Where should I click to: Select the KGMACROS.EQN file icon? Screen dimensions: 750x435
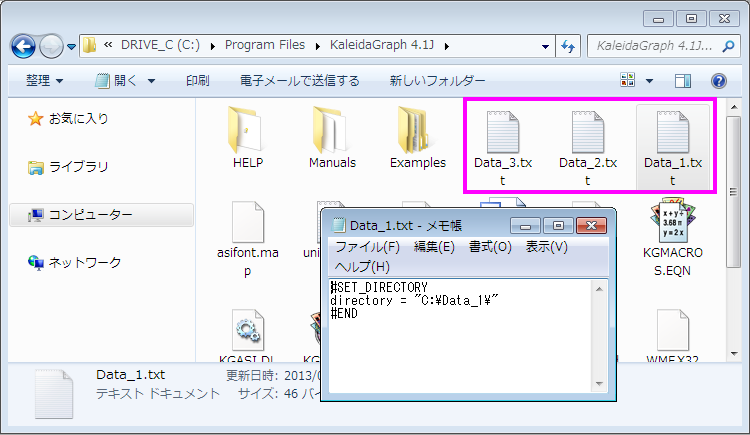click(673, 220)
